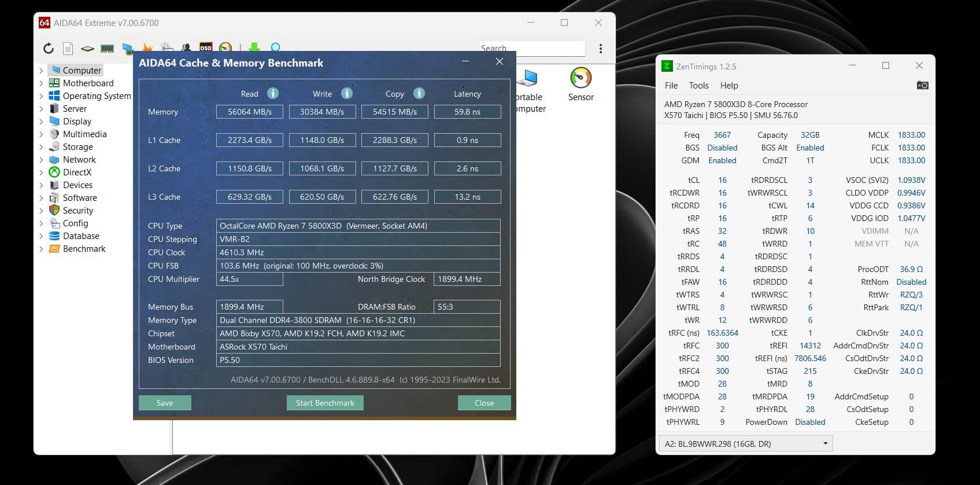This screenshot has height=485, width=980.
Task: Expand the Benchmark tree node
Action: [x=41, y=249]
